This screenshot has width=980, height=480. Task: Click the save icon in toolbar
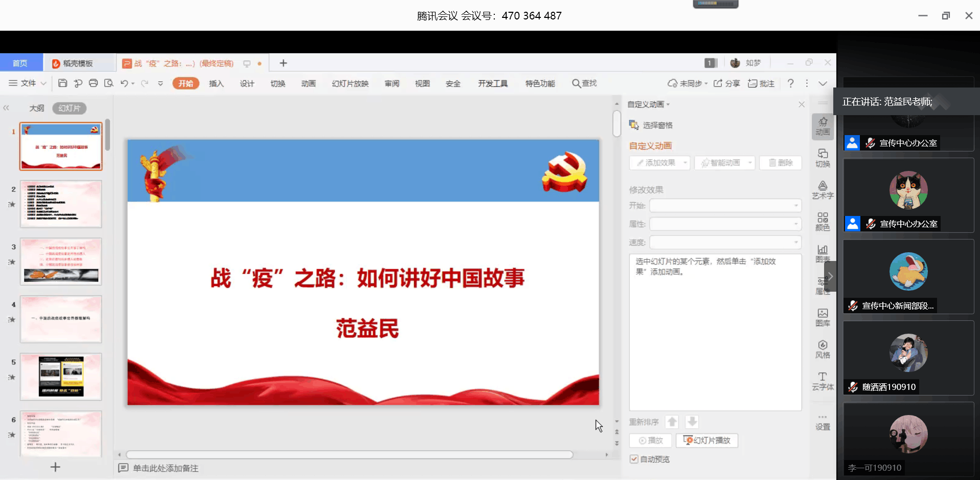click(62, 83)
